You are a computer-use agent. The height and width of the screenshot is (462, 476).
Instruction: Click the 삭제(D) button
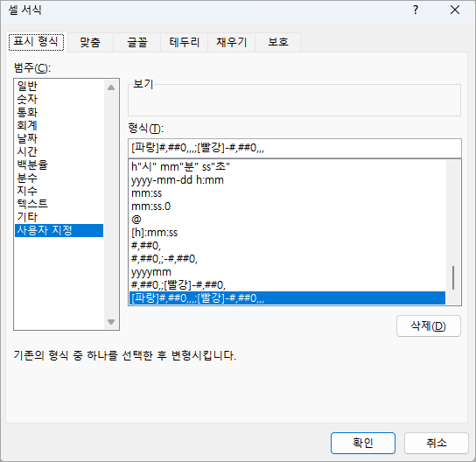point(429,326)
